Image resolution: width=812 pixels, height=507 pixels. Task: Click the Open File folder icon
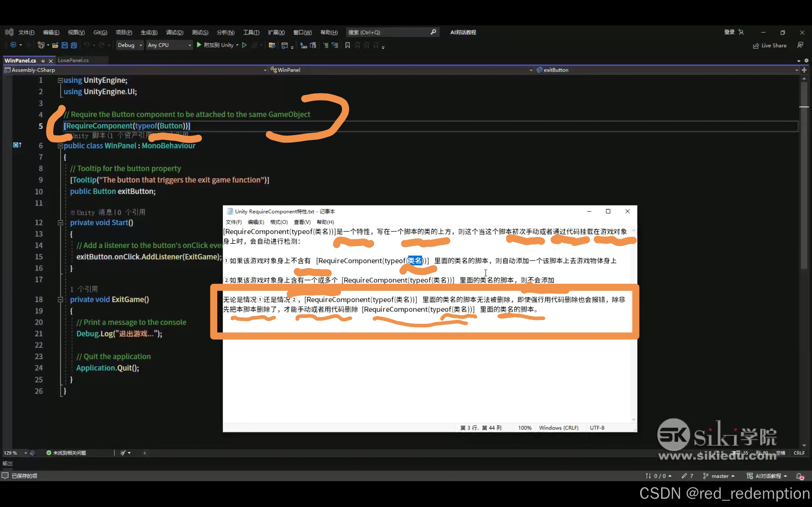55,45
